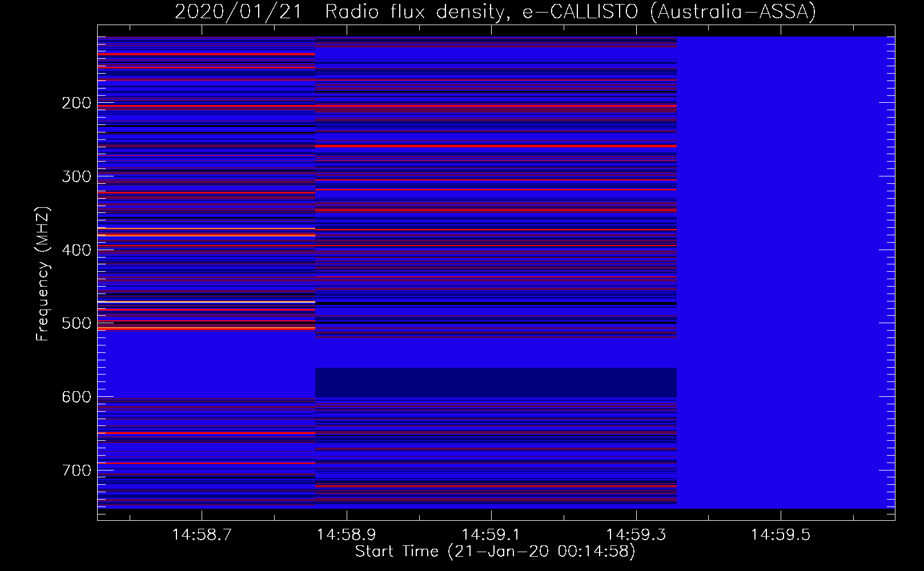Click the 14:59.3 time tick label
This screenshot has height=571, width=924.
tap(636, 535)
